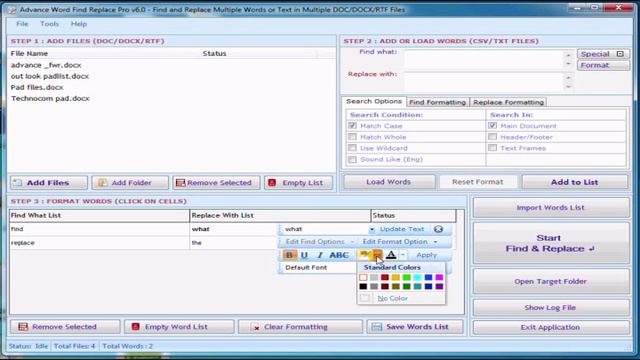Choose No Color in the color popup
This screenshot has width=640, height=360.
(392, 298)
